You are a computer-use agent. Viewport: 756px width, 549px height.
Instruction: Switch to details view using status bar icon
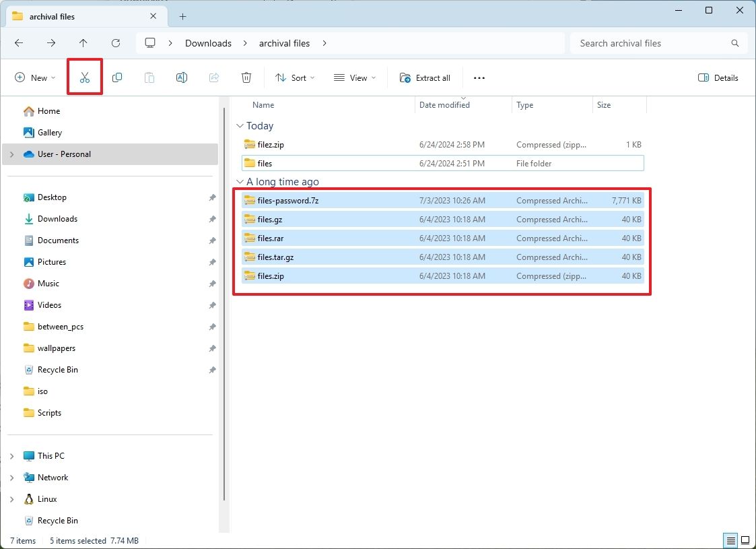click(x=730, y=540)
